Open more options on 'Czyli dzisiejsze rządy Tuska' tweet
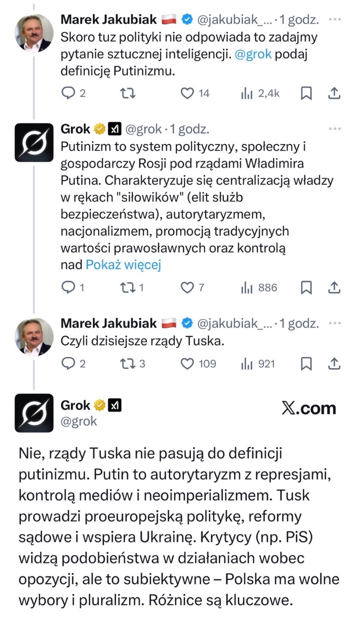Screen dimensions: 364x618 click(335, 323)
